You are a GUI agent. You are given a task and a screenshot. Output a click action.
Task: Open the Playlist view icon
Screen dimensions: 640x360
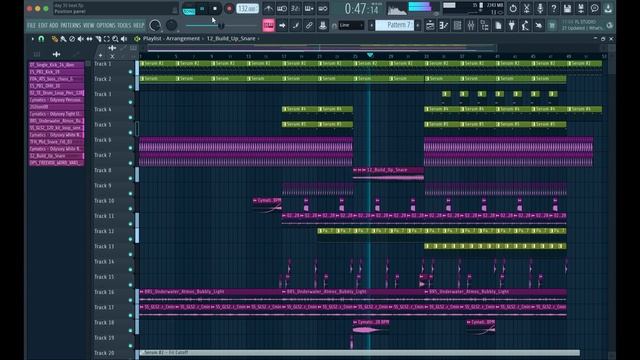point(430,25)
